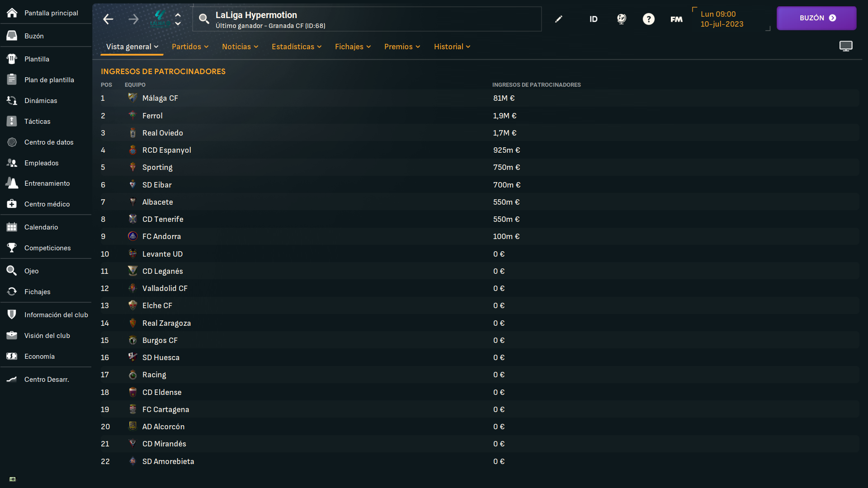Sort by EQUIPO column header
The width and height of the screenshot is (868, 488).
tap(135, 84)
